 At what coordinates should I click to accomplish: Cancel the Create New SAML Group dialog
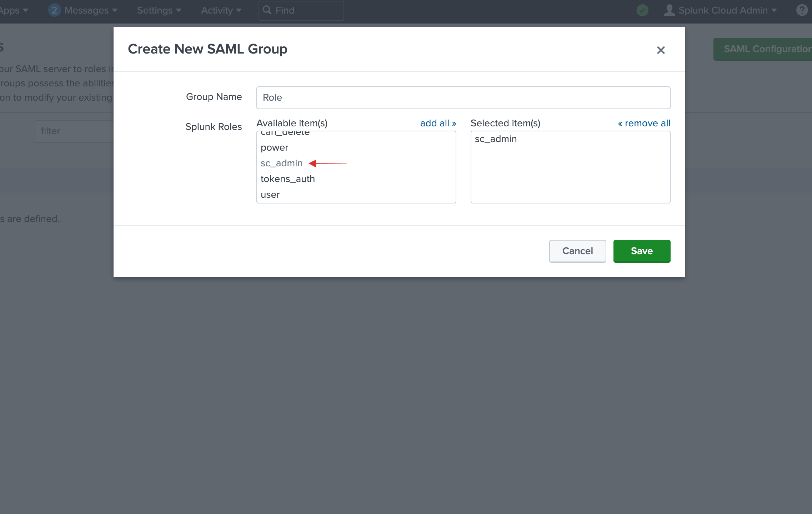coord(578,251)
